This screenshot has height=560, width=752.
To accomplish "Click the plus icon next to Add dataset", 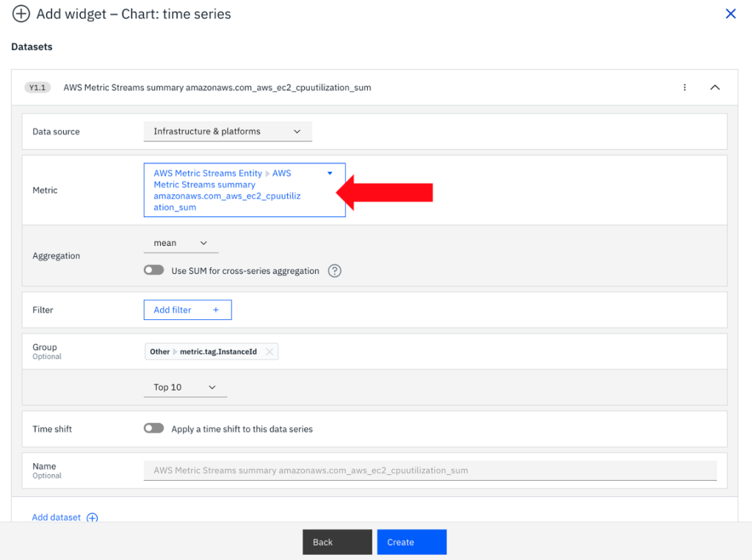I will pos(92,517).
